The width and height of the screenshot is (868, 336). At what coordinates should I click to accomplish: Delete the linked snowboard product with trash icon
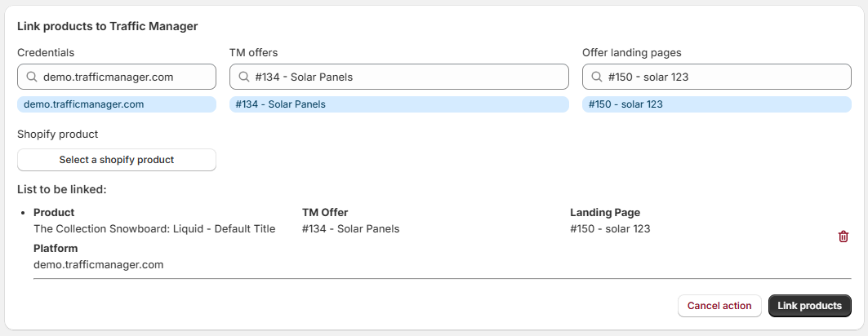[844, 237]
